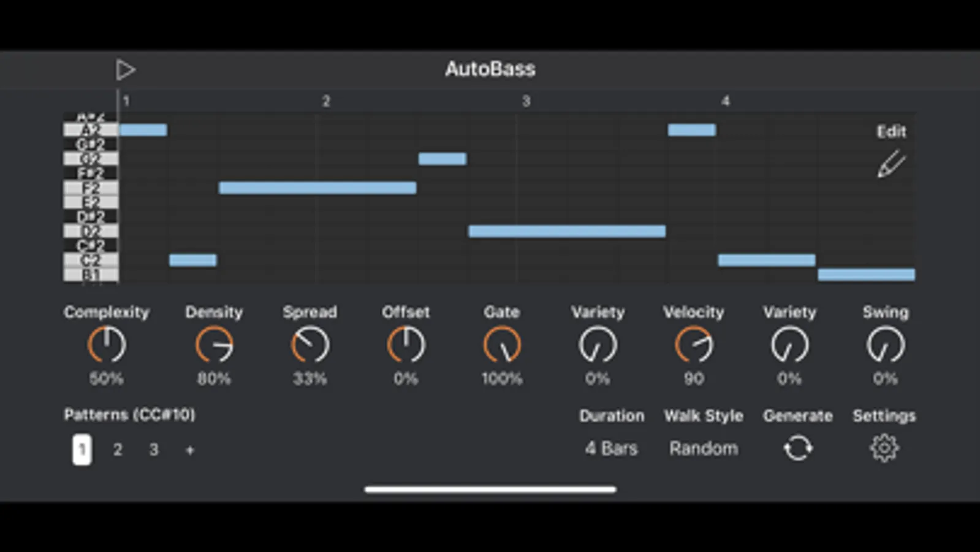This screenshot has height=552, width=980.
Task: Select the long D2 note block
Action: click(567, 231)
